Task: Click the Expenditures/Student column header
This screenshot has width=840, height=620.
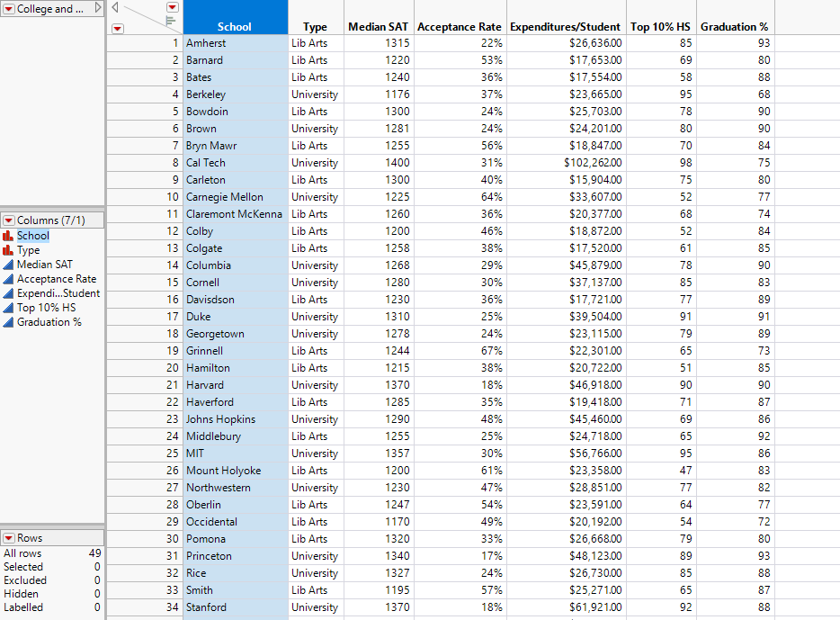Action: click(567, 18)
